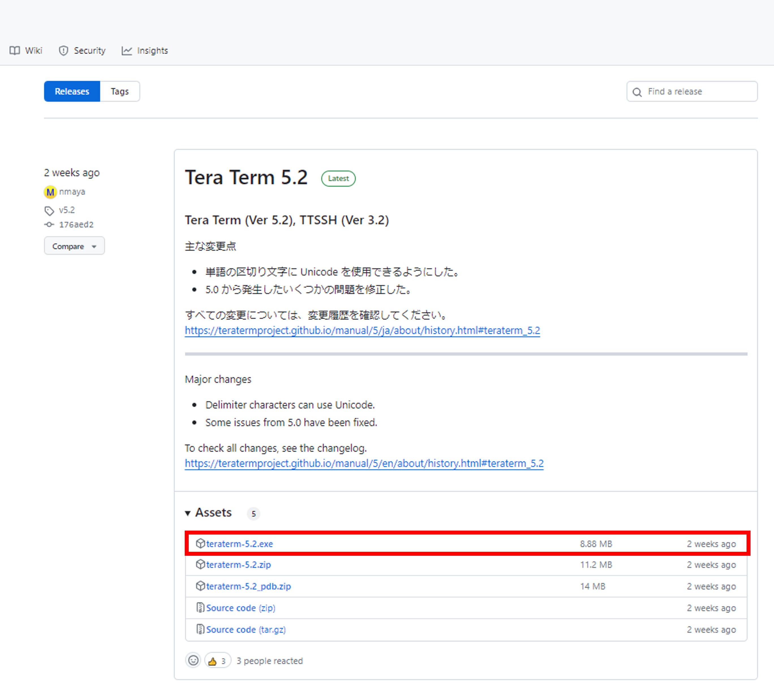This screenshot has height=700, width=774.
Task: Open the English changelog history link
Action: (x=364, y=463)
